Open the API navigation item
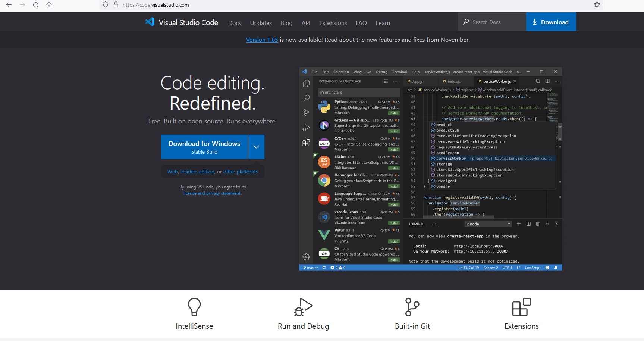 (306, 23)
